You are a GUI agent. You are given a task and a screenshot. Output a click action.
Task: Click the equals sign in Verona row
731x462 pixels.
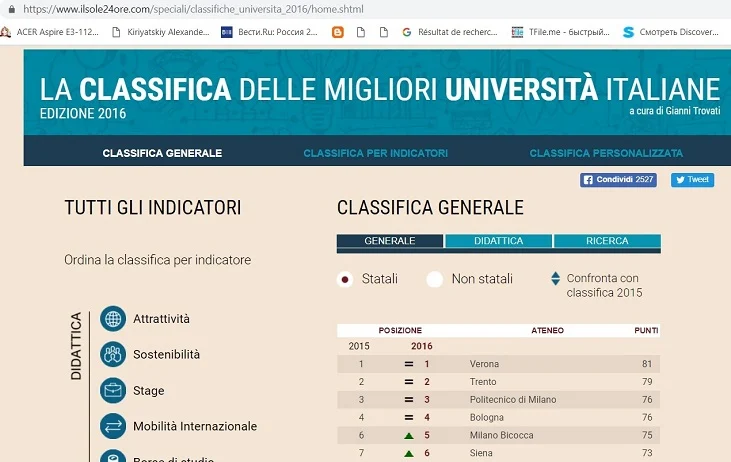pos(409,364)
